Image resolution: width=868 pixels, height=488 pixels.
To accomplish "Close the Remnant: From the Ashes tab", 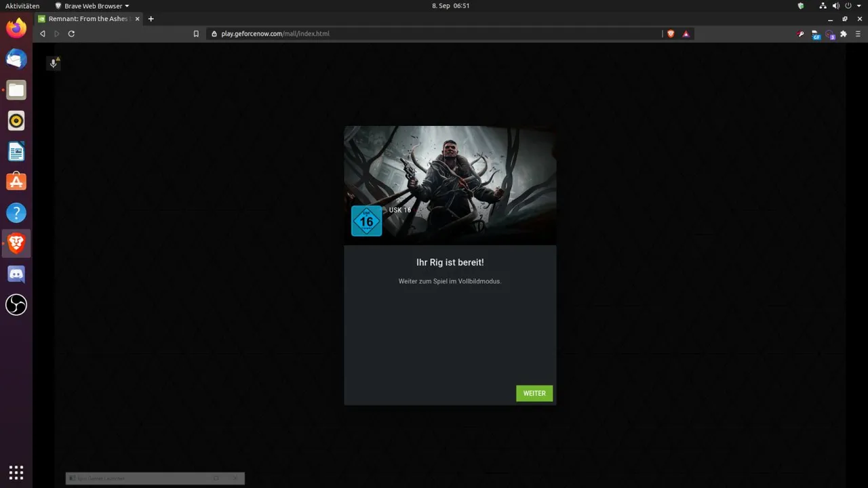I will (x=136, y=19).
